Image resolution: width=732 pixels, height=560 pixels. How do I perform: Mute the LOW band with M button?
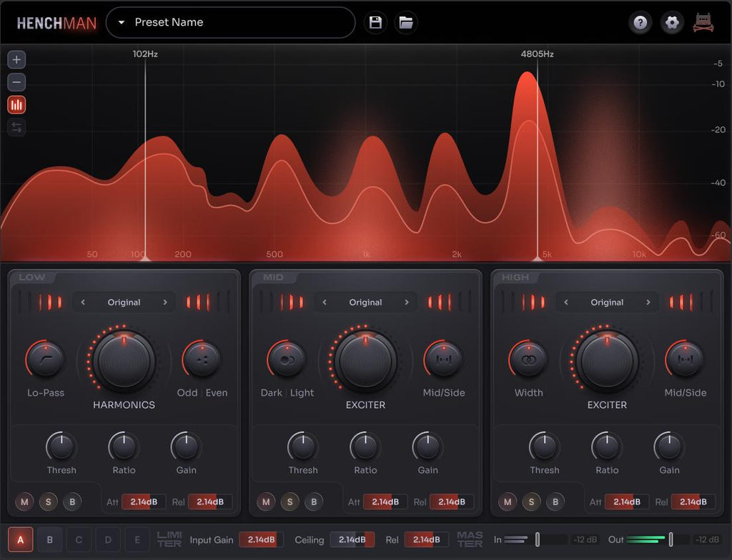[24, 501]
